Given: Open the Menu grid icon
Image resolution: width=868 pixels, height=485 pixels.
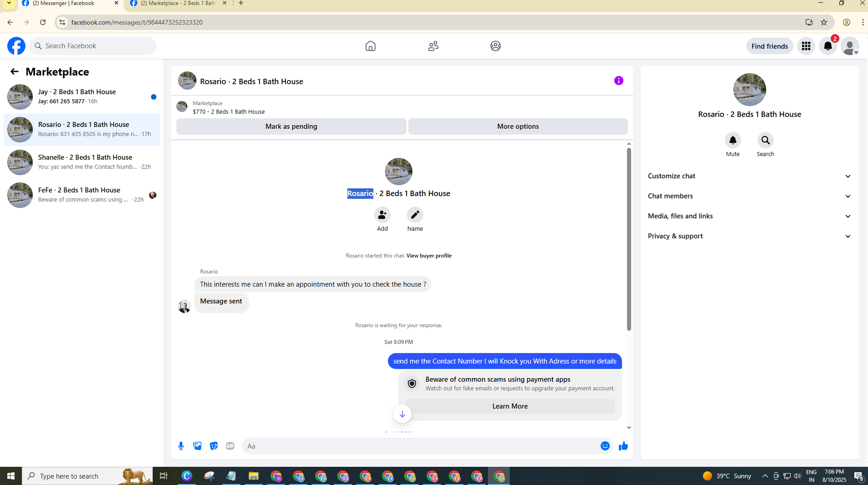Looking at the screenshot, I should [806, 46].
